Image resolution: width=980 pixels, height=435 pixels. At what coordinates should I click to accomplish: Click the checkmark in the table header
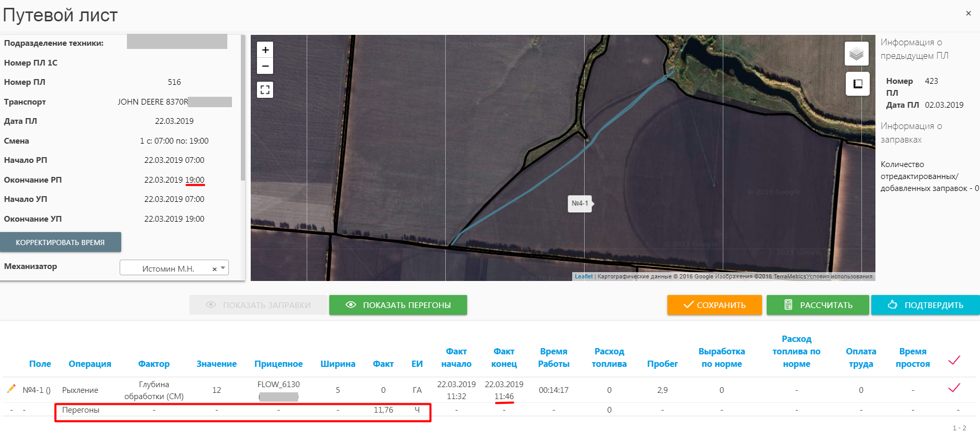pyautogui.click(x=954, y=360)
